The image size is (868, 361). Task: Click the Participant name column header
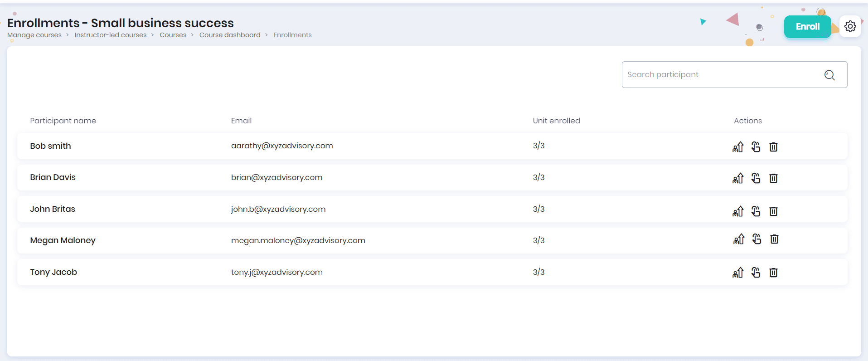[x=63, y=121]
